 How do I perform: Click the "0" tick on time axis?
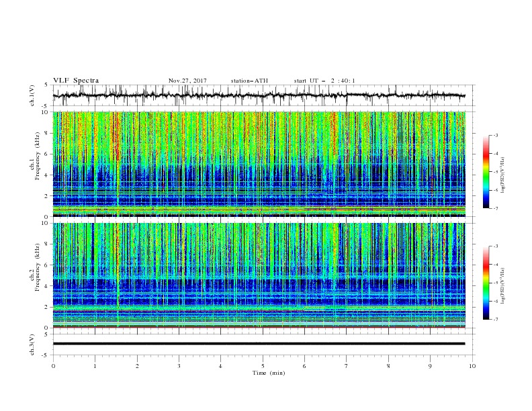point(53,366)
